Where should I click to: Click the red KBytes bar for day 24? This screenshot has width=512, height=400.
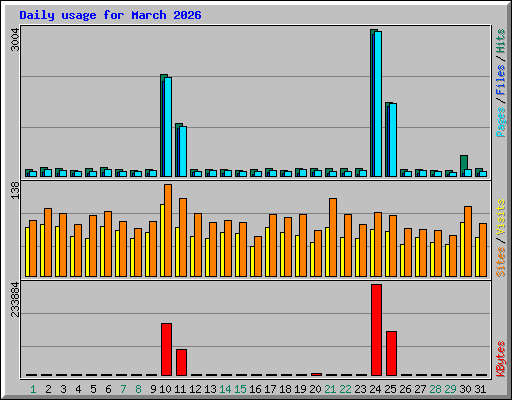point(377,330)
